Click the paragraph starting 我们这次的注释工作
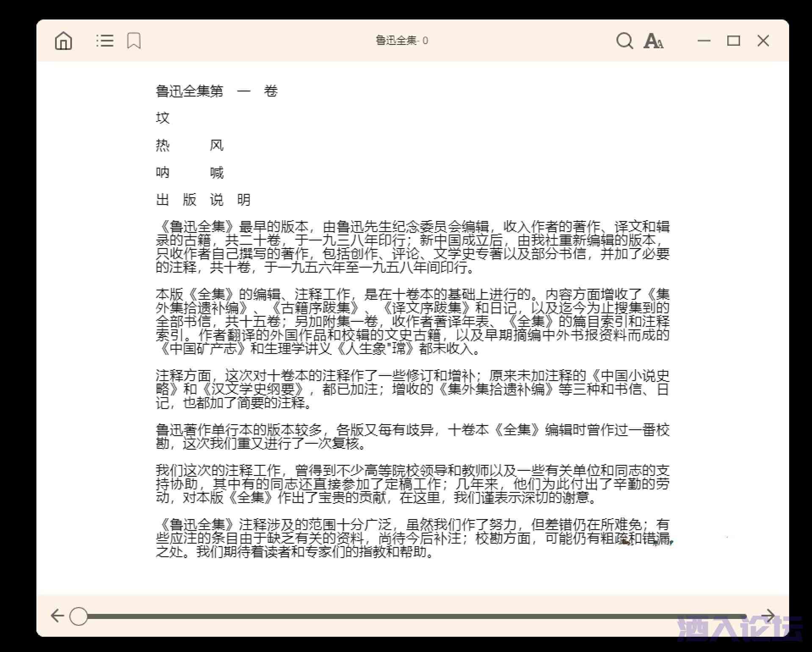Image resolution: width=812 pixels, height=652 pixels. click(413, 484)
